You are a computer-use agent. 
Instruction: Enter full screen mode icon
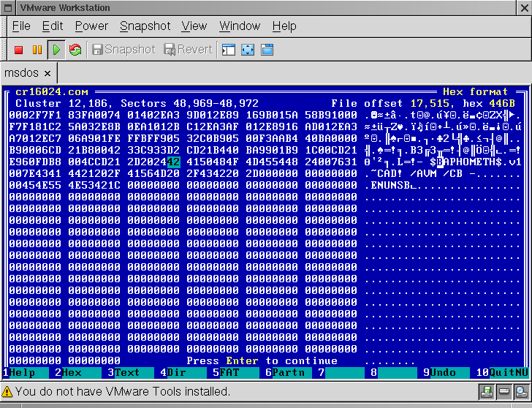pyautogui.click(x=248, y=50)
